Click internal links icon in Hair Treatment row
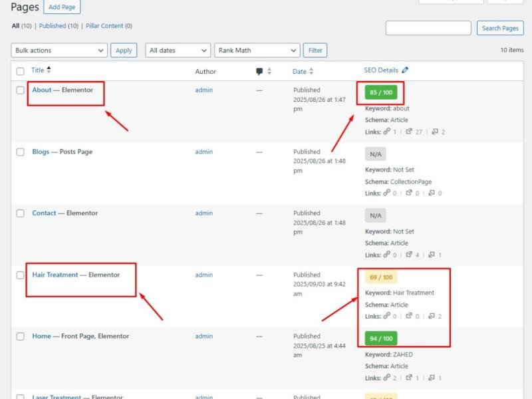 (x=387, y=316)
